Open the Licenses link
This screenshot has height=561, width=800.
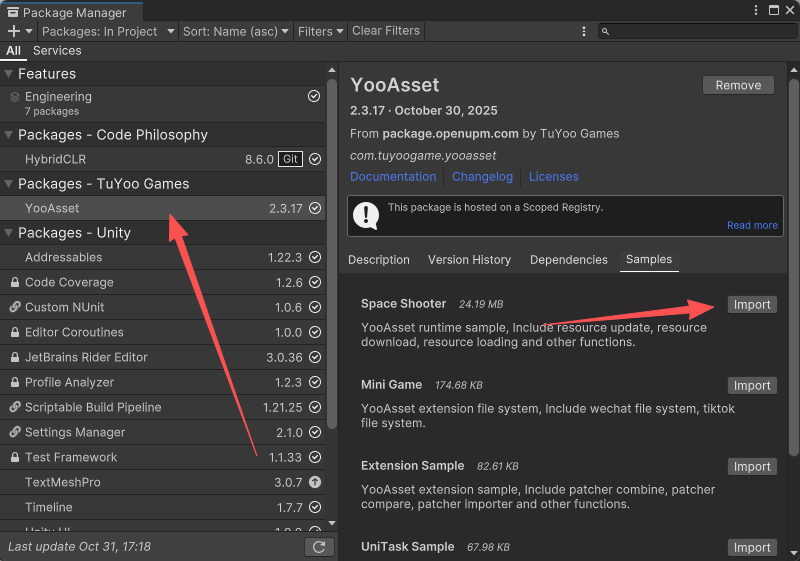[554, 176]
